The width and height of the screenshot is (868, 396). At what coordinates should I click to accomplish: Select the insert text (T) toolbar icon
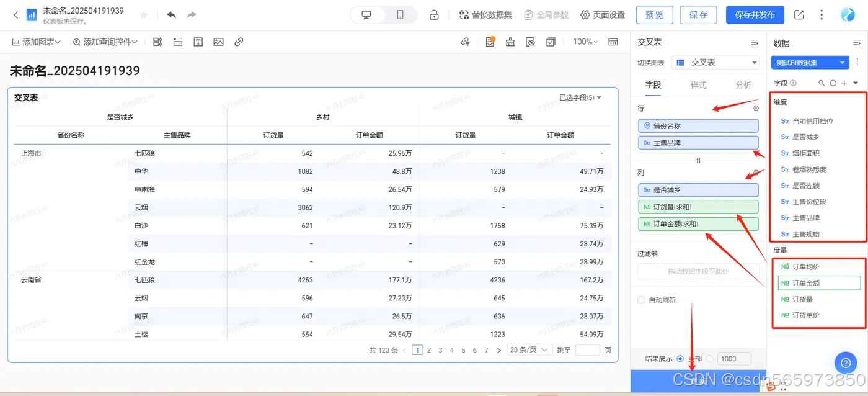click(x=197, y=42)
